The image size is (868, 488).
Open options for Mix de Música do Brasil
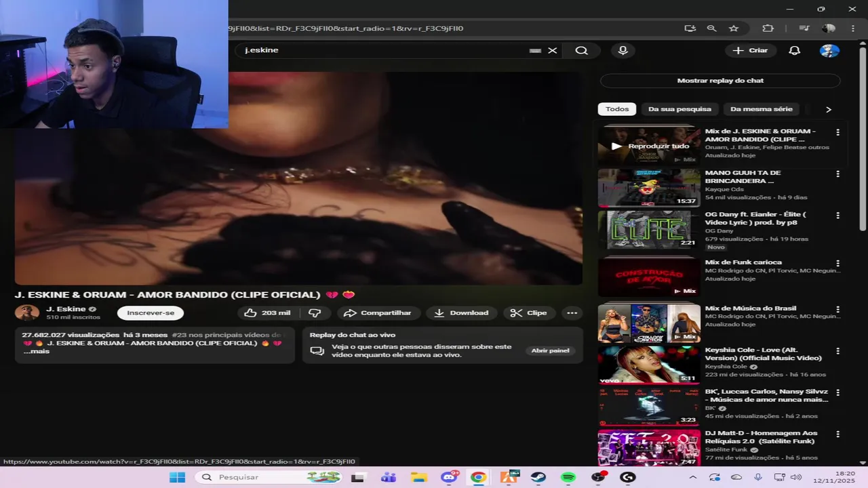coord(837,309)
